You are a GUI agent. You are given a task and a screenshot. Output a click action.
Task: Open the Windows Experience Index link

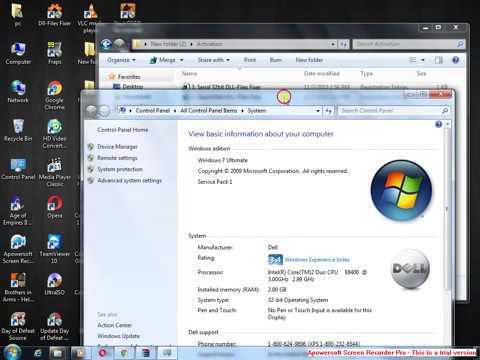317,260
